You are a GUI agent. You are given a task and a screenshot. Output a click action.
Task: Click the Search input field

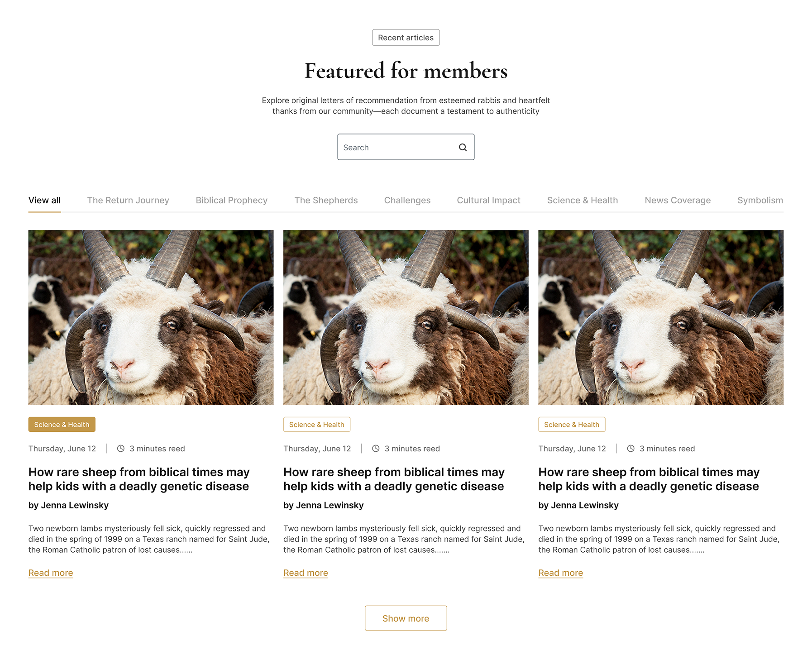click(x=406, y=147)
